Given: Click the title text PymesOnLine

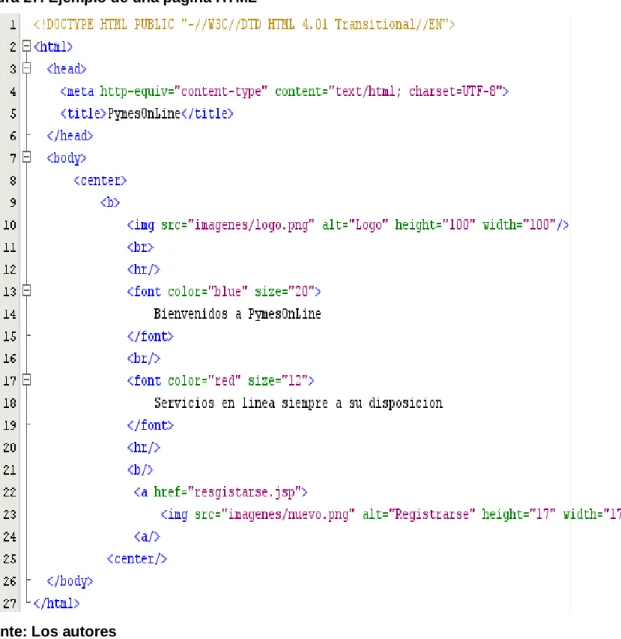Looking at the screenshot, I should pos(144,114).
